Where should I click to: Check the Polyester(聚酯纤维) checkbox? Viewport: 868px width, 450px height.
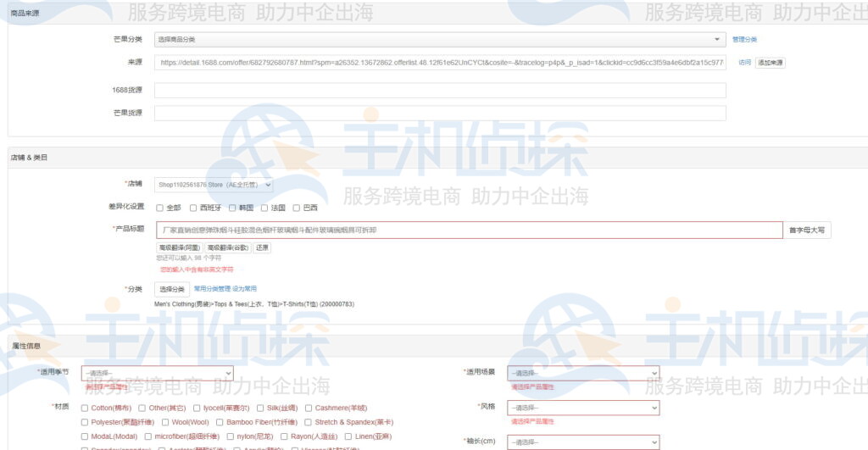[x=85, y=422]
